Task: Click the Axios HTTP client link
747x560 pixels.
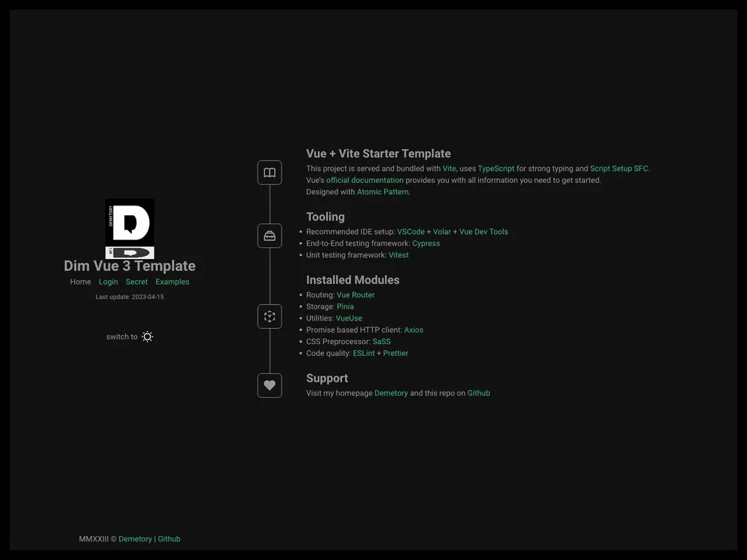Action: [x=413, y=330]
